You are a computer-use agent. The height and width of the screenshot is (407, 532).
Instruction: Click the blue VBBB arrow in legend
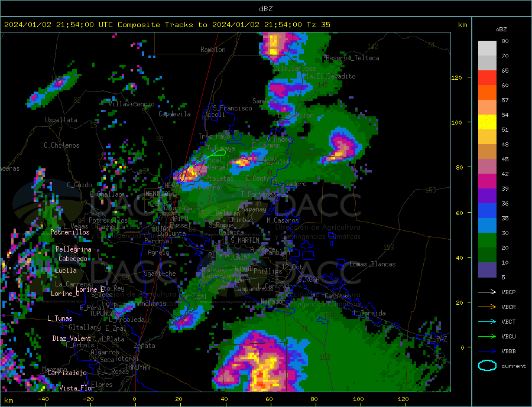487,351
